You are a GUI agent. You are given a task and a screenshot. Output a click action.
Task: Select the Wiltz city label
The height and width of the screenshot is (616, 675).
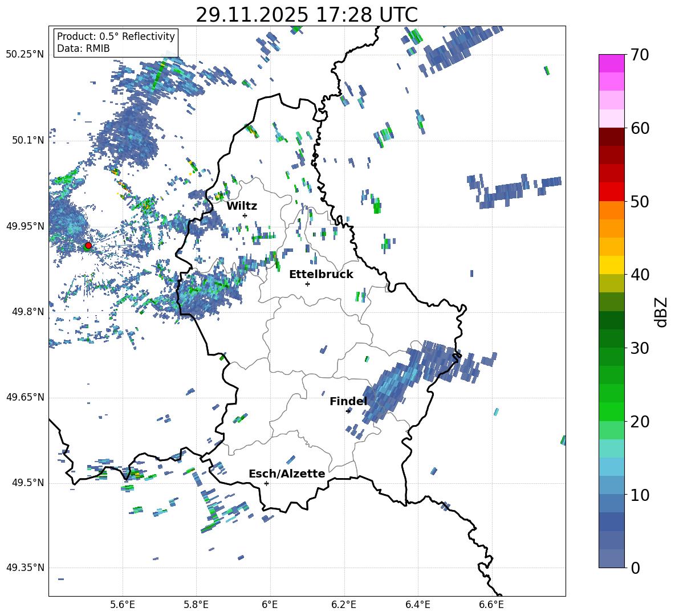coord(242,206)
